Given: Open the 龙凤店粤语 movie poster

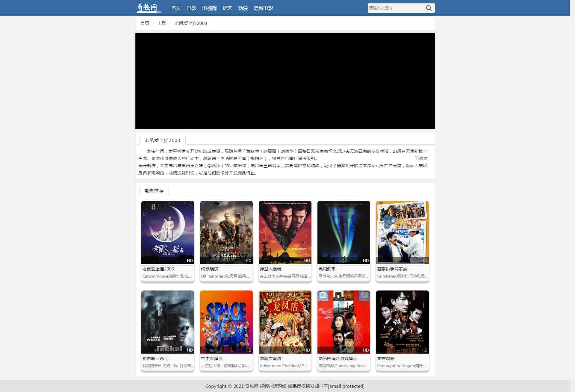Looking at the screenshot, I should point(285,322).
